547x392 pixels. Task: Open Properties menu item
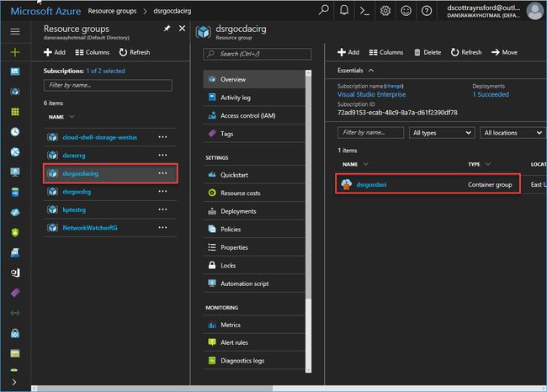(x=254, y=247)
